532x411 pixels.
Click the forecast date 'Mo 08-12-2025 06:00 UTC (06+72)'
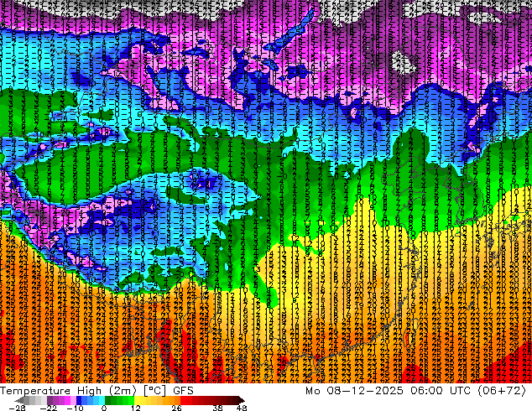415,391
